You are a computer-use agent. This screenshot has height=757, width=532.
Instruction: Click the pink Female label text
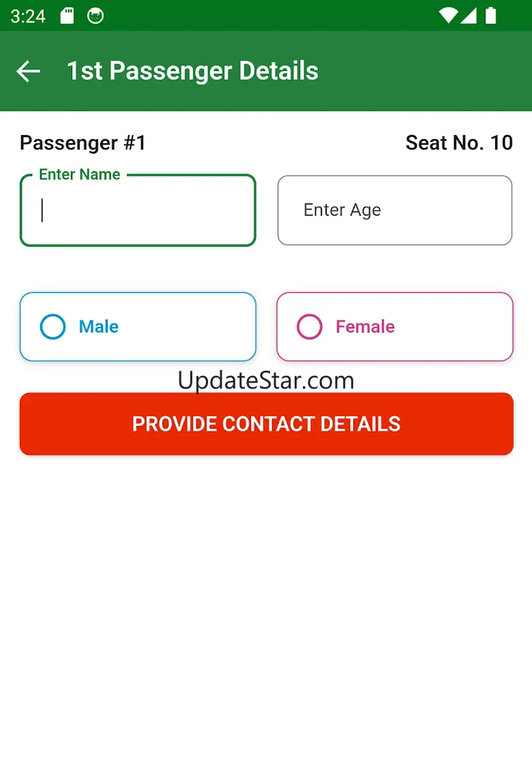pos(365,327)
